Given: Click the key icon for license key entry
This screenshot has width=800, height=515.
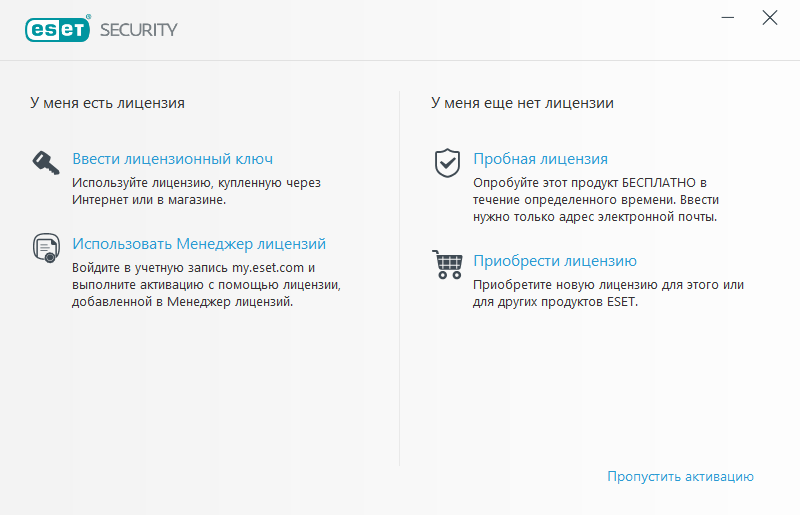Looking at the screenshot, I should pyautogui.click(x=46, y=162).
